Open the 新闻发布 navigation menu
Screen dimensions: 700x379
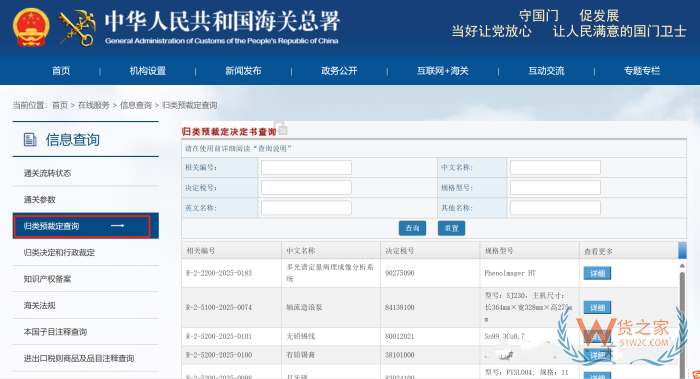[243, 71]
